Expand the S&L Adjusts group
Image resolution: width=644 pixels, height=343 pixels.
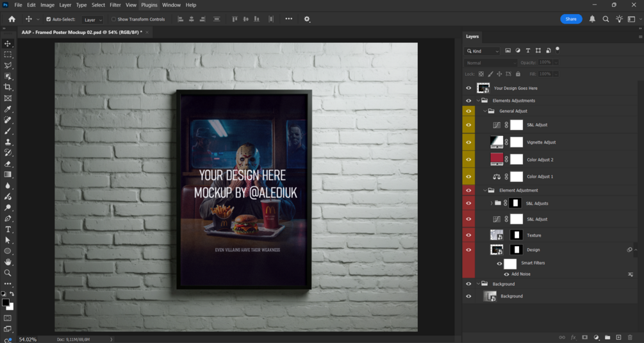click(x=491, y=203)
